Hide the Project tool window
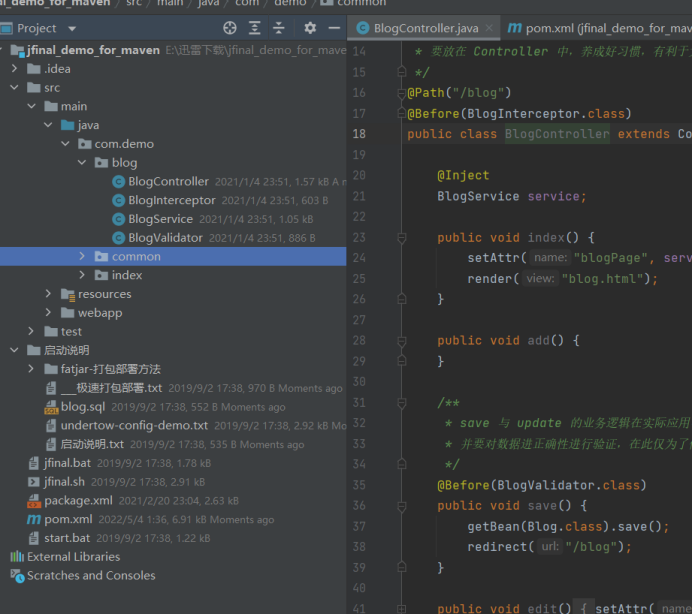The height and width of the screenshot is (615, 692). point(333,28)
